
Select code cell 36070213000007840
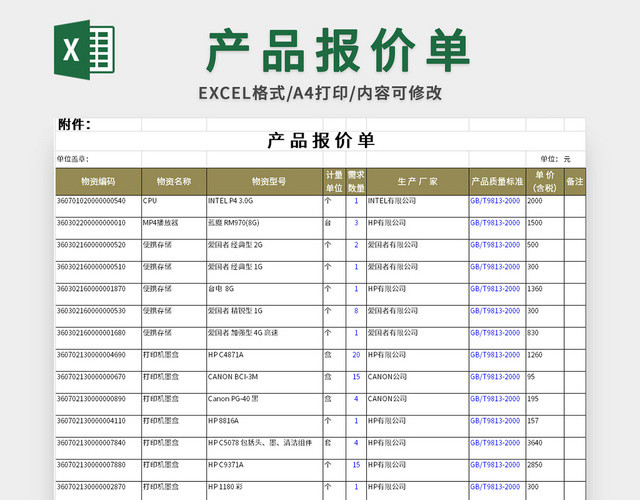[x=98, y=449]
